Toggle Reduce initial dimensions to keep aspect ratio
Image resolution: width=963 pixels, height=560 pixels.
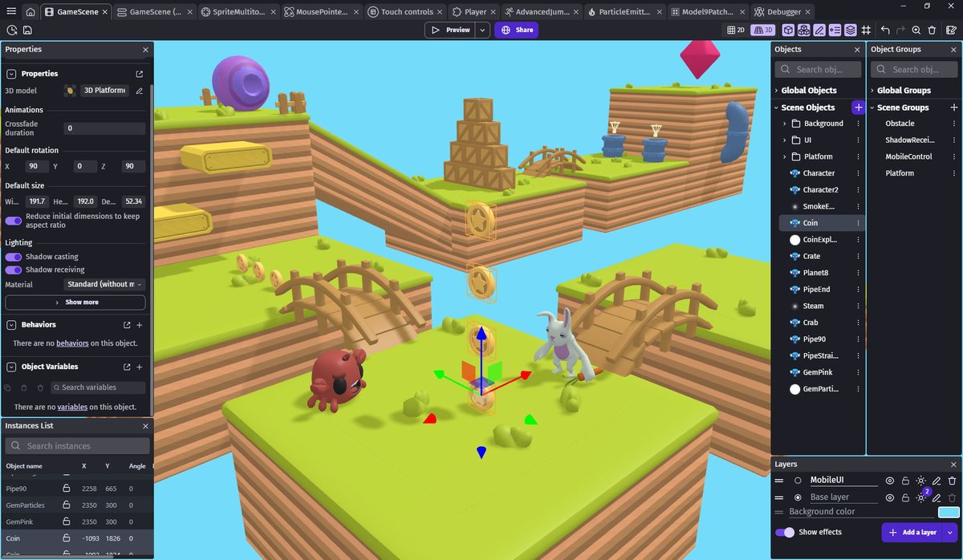click(x=13, y=221)
